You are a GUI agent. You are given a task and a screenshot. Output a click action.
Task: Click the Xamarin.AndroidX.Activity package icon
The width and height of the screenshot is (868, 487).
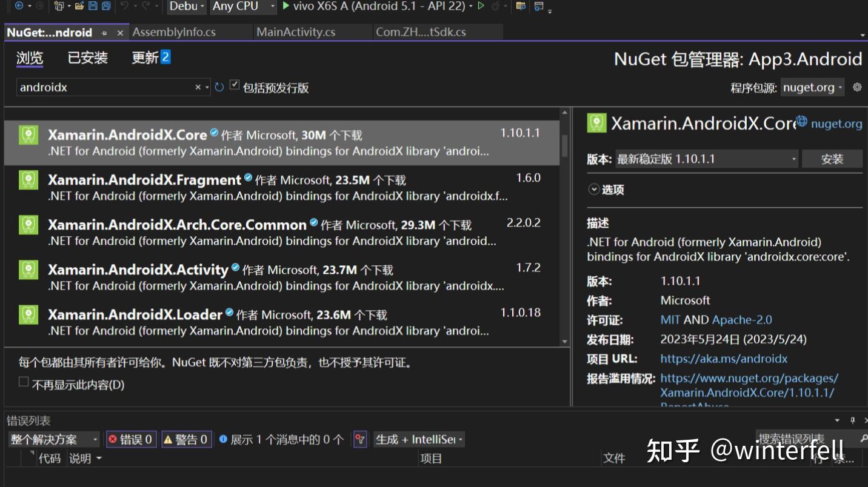pyautogui.click(x=28, y=270)
